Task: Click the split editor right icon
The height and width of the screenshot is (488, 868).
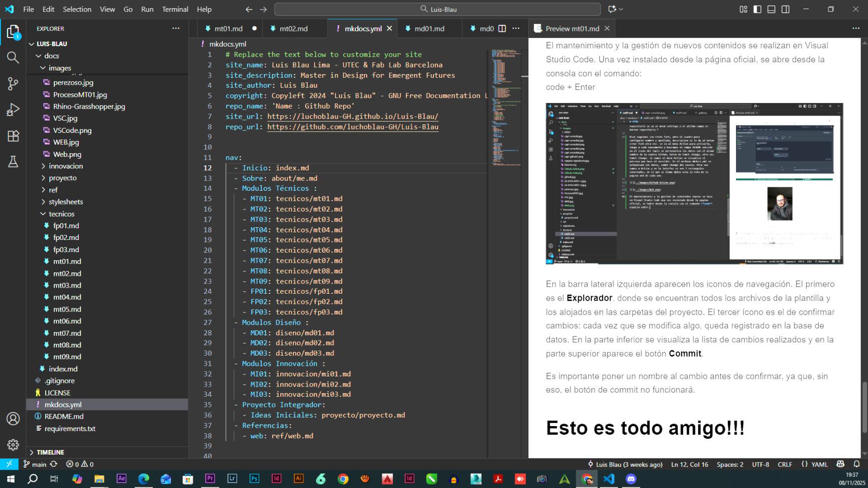Action: tap(502, 28)
